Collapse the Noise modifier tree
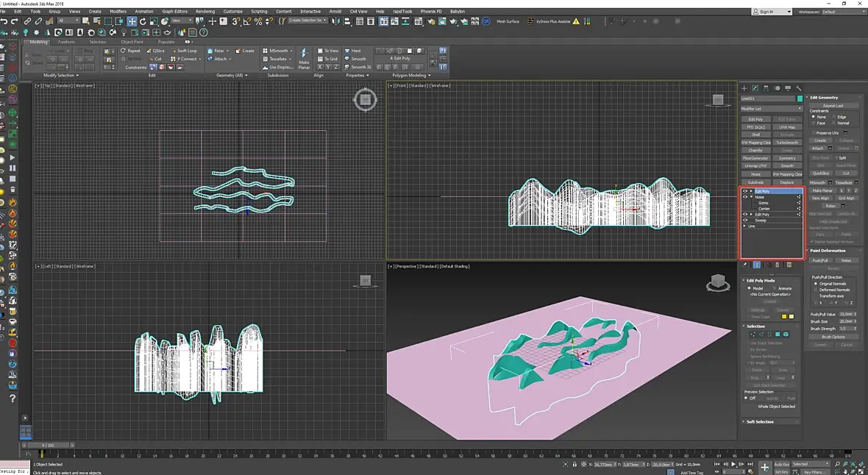Image resolution: width=868 pixels, height=475 pixels. [751, 197]
